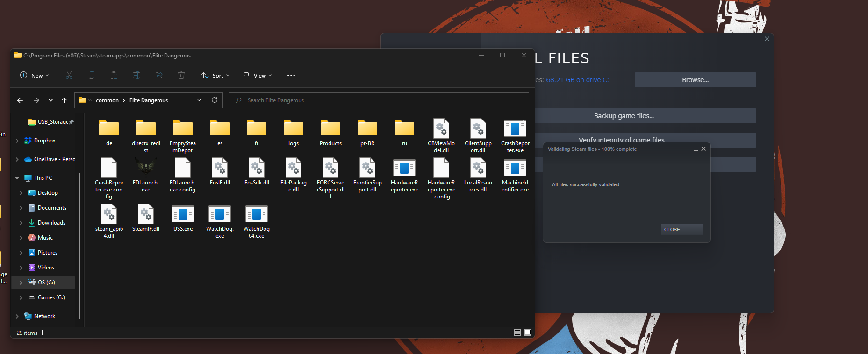Select the EosSdk.dll file
This screenshot has height=354, width=868.
(x=257, y=172)
